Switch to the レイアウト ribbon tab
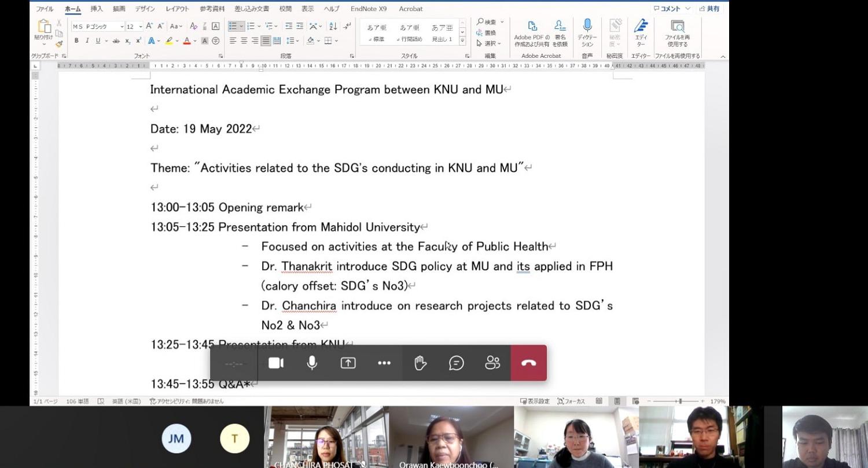Screen dimensions: 868x468 click(177, 9)
